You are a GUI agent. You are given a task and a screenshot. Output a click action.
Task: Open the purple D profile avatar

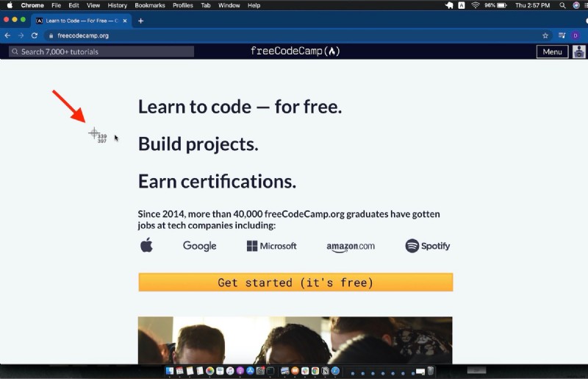click(x=576, y=35)
